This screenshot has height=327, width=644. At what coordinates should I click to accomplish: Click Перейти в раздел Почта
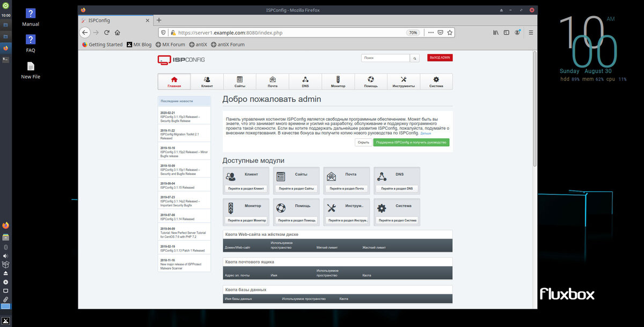pos(347,189)
